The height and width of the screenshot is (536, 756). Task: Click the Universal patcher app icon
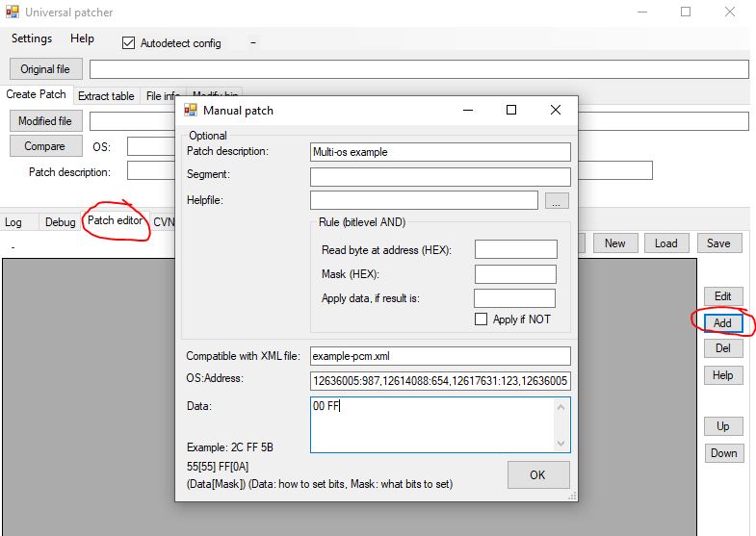coord(13,12)
